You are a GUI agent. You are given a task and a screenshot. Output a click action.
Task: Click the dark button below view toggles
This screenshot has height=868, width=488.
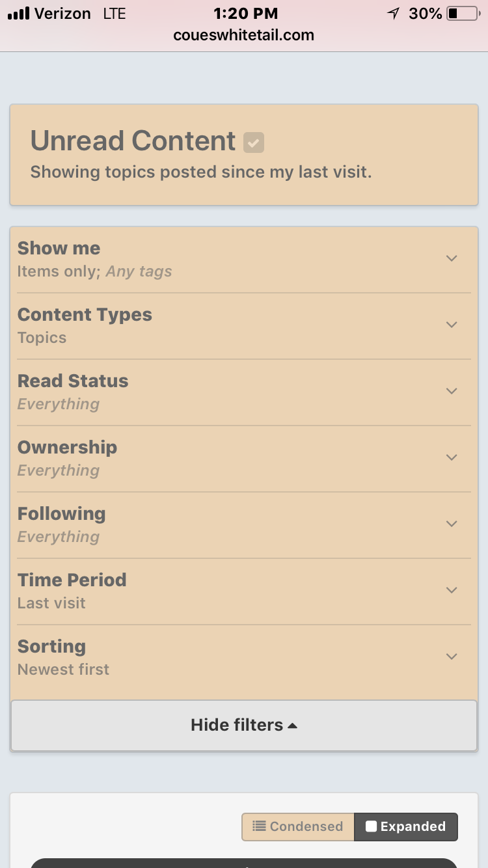[x=244, y=863]
